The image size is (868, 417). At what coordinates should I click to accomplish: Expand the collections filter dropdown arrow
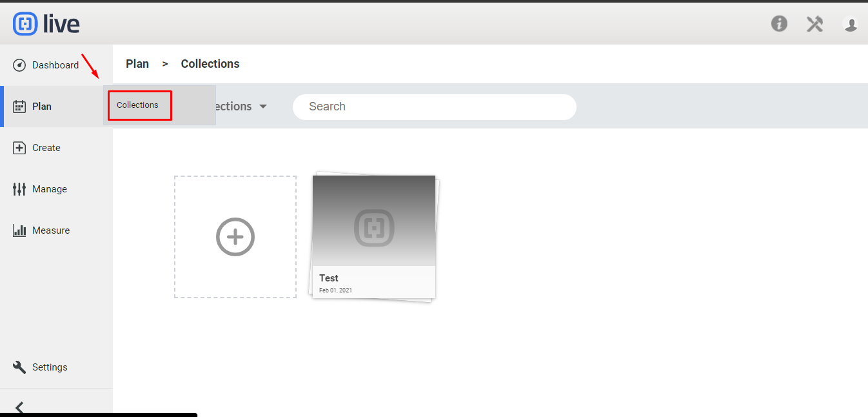[x=263, y=107]
